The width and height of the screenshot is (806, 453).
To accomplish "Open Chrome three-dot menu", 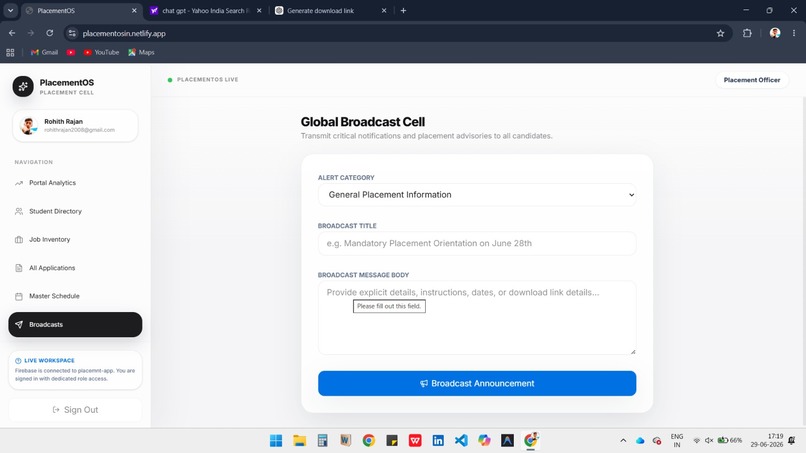I will tap(794, 33).
